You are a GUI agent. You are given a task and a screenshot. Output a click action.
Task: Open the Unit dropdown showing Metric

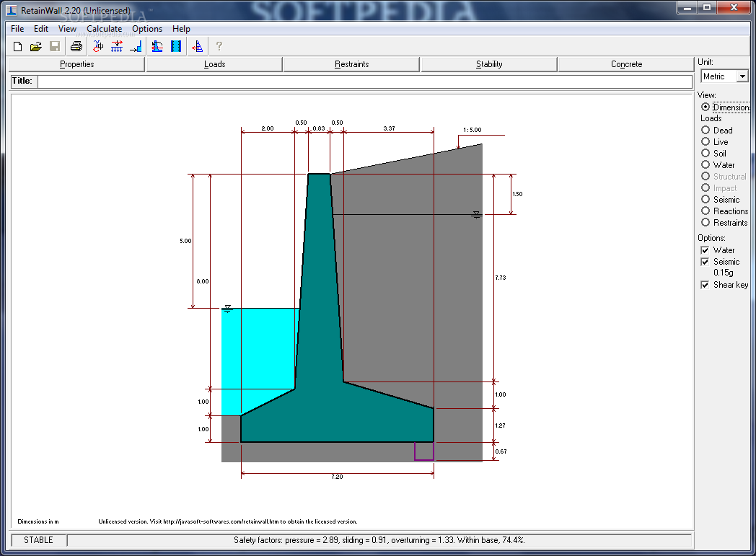(x=724, y=76)
